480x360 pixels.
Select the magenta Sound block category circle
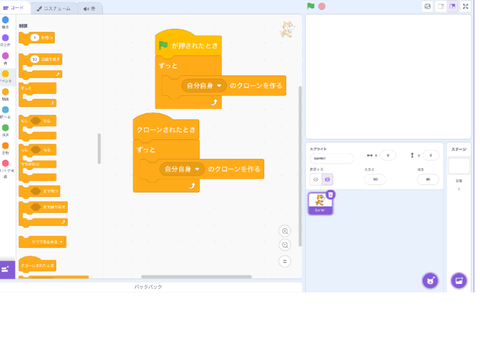coord(5,56)
